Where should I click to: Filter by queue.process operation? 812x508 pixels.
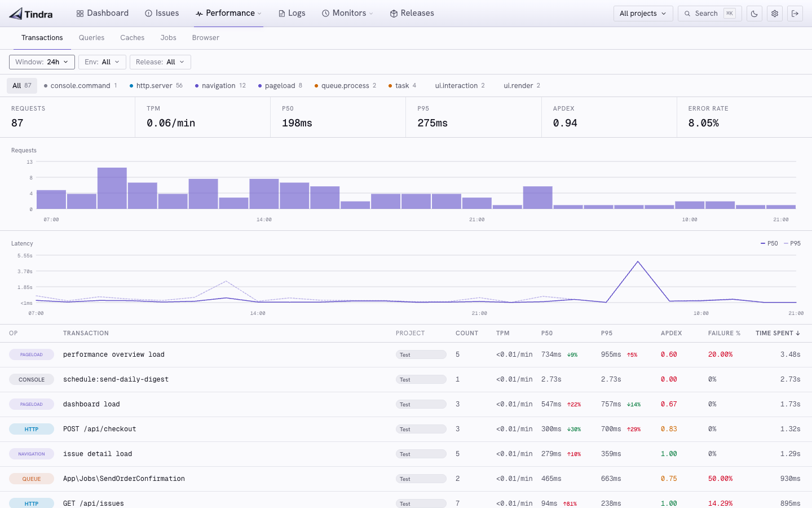click(x=345, y=86)
